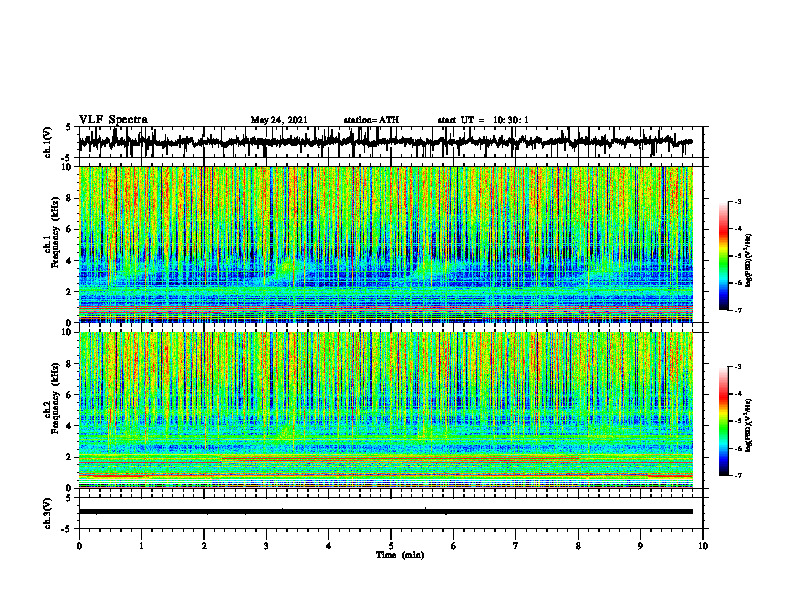Image resolution: width=792 pixels, height=612 pixels.
Task: Click the "-3" label on the ch.2 colorbar
Action: coord(737,367)
